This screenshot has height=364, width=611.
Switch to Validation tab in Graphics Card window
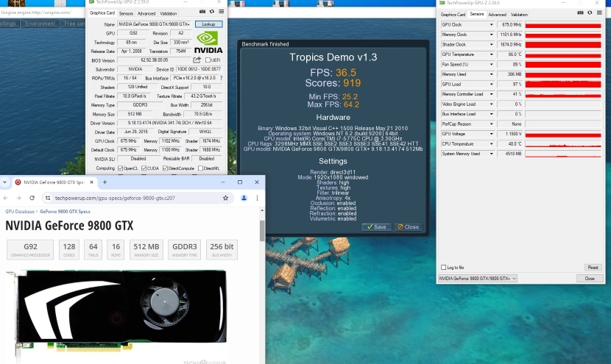click(x=169, y=13)
